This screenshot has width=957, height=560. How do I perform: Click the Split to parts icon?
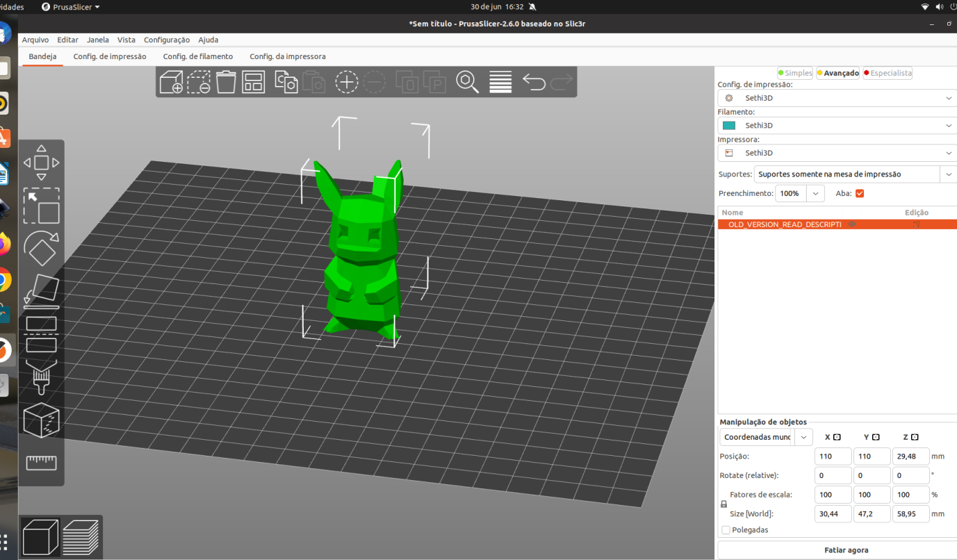coord(435,82)
